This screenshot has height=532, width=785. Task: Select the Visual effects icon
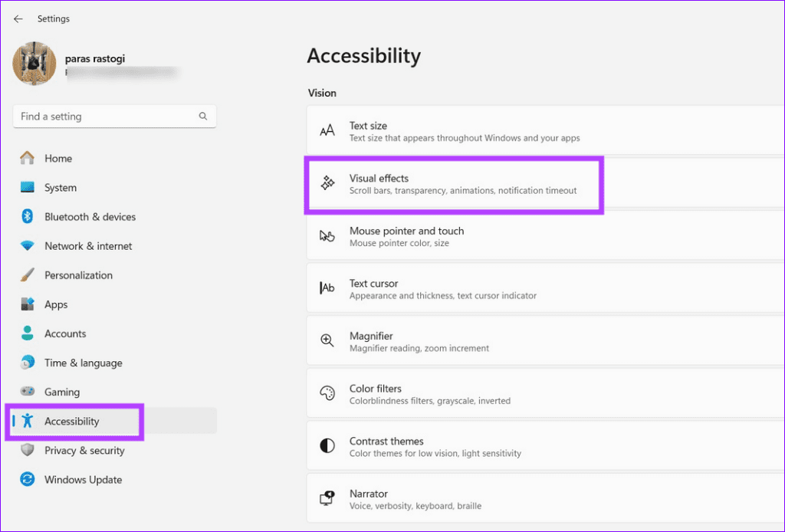[x=328, y=184]
